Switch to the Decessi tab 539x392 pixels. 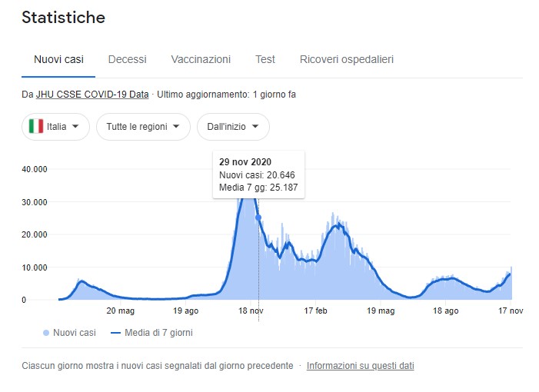[127, 59]
